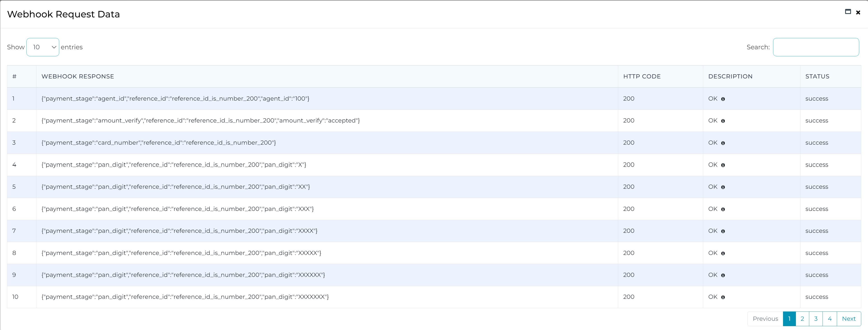Screen dimensions: 868x330
Task: Select the amount_verify accepted response text
Action: 200,121
